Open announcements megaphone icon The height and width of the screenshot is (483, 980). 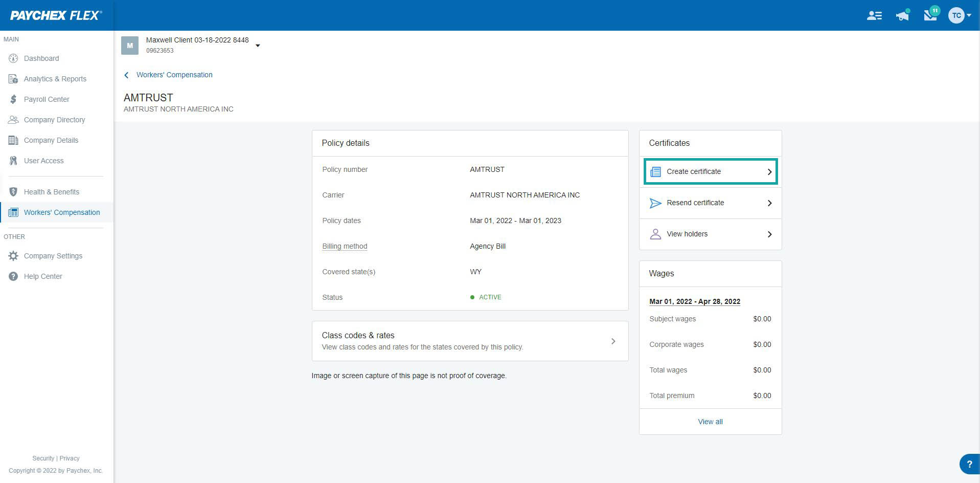coord(903,15)
